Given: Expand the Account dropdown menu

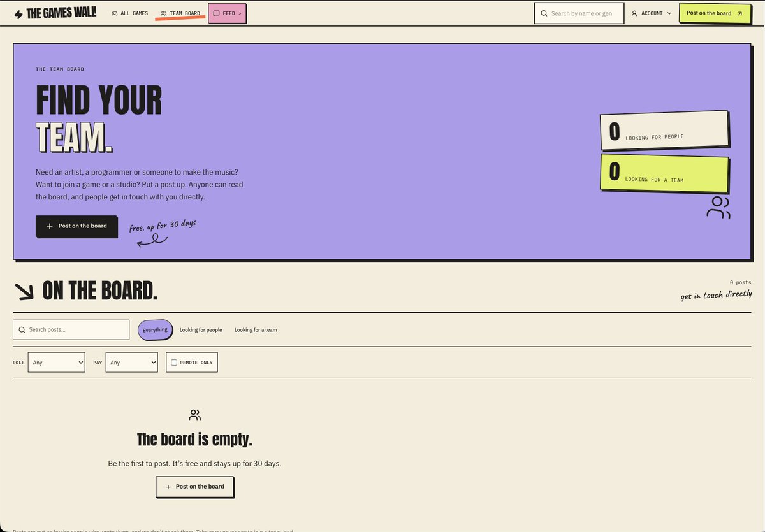Looking at the screenshot, I should click(652, 13).
